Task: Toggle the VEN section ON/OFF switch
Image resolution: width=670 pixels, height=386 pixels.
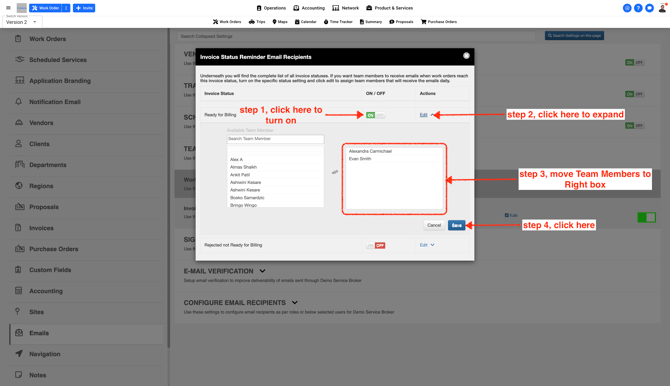Action: 635,62
